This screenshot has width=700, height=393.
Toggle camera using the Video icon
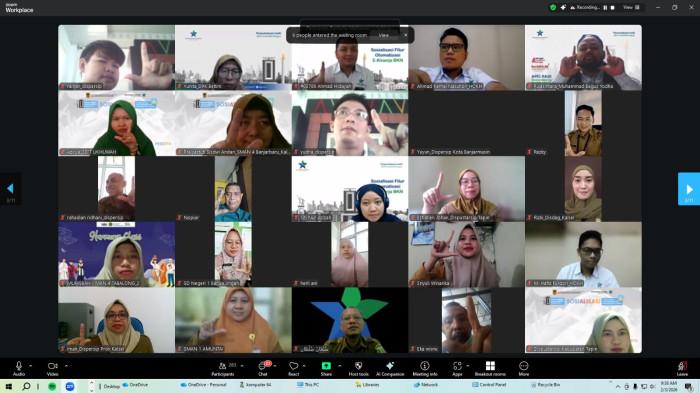coord(53,368)
